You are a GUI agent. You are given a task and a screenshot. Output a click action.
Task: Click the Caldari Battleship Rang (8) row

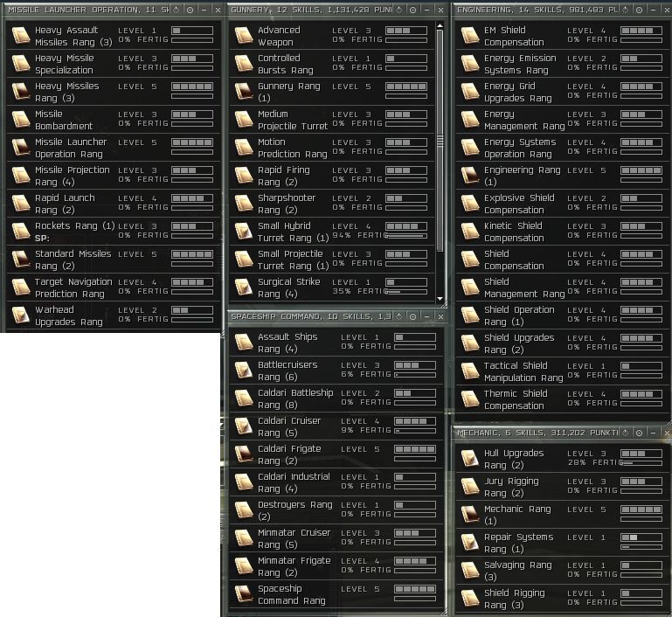(336, 399)
